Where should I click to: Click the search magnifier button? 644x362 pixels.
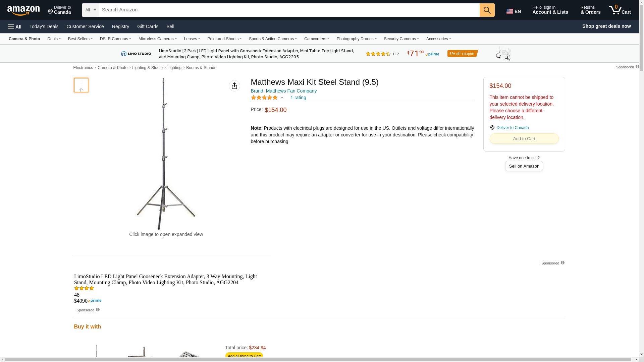coord(487,10)
